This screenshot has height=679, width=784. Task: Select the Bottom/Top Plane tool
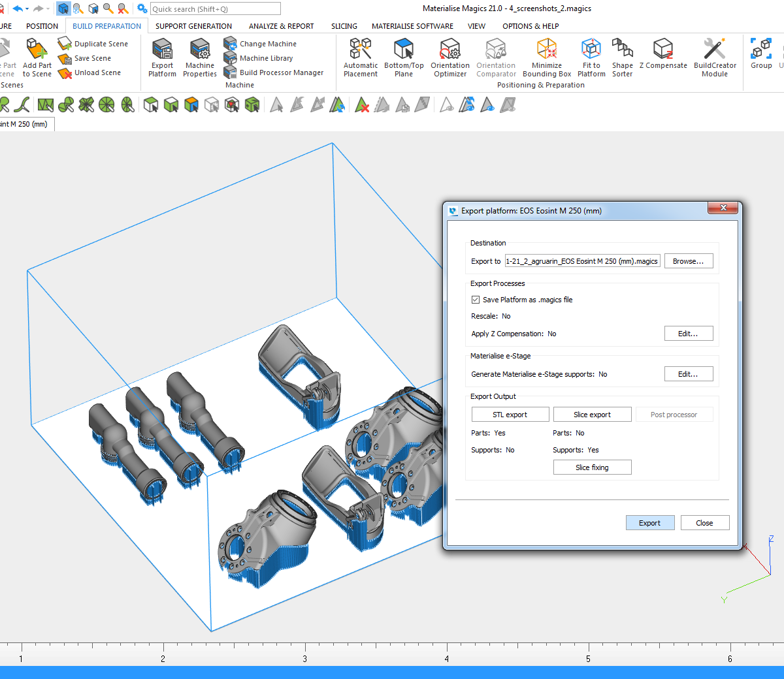click(x=404, y=58)
